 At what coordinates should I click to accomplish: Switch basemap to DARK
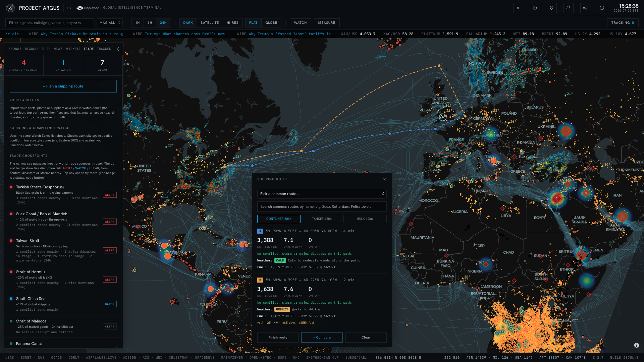click(x=188, y=23)
